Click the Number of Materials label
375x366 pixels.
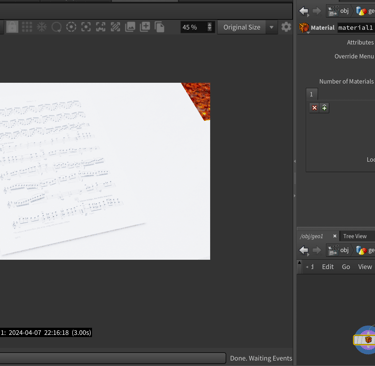[346, 81]
